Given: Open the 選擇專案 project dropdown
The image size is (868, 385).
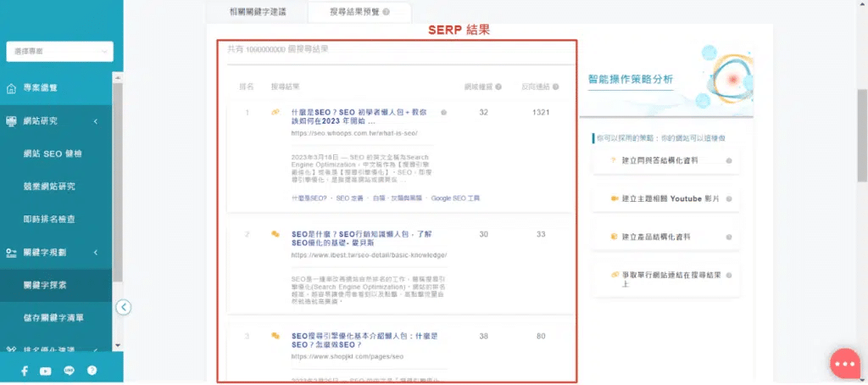Looking at the screenshot, I should [59, 52].
